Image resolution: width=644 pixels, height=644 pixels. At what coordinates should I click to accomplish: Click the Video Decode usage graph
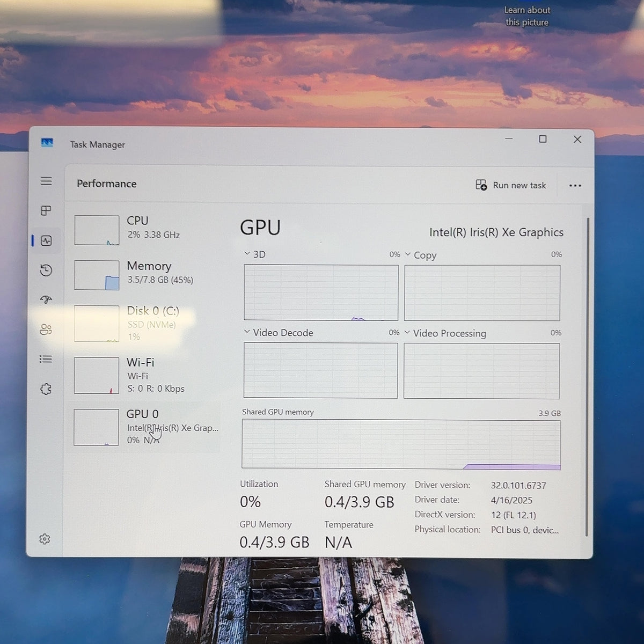pos(320,370)
